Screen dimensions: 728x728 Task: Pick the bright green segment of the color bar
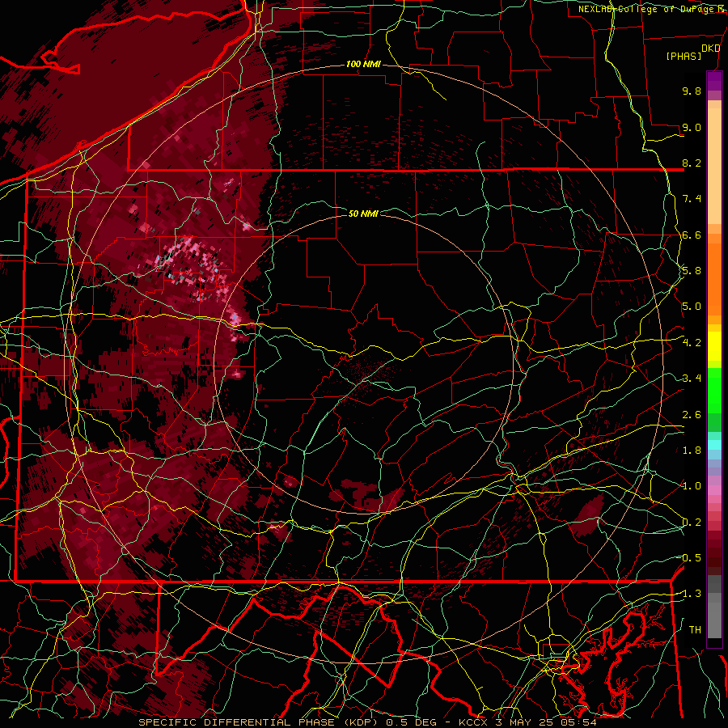tap(714, 389)
